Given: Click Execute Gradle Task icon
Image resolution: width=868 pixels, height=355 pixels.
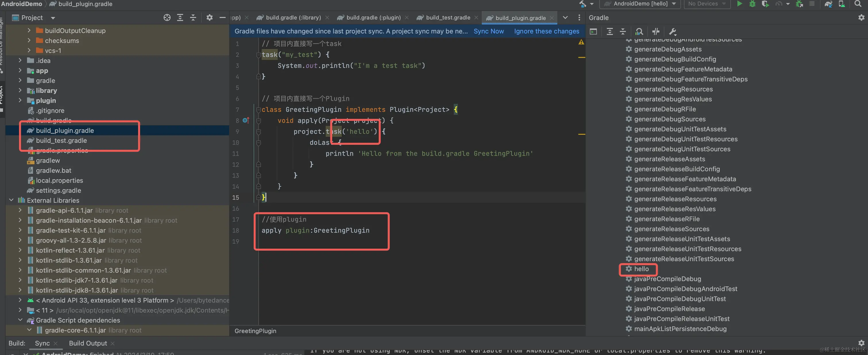Looking at the screenshot, I should point(593,31).
